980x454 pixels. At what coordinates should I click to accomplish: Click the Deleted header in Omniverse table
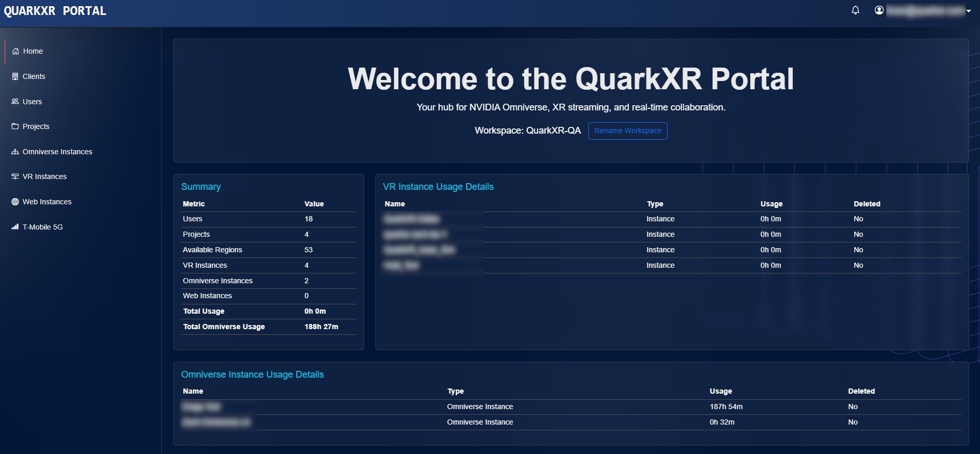(861, 391)
